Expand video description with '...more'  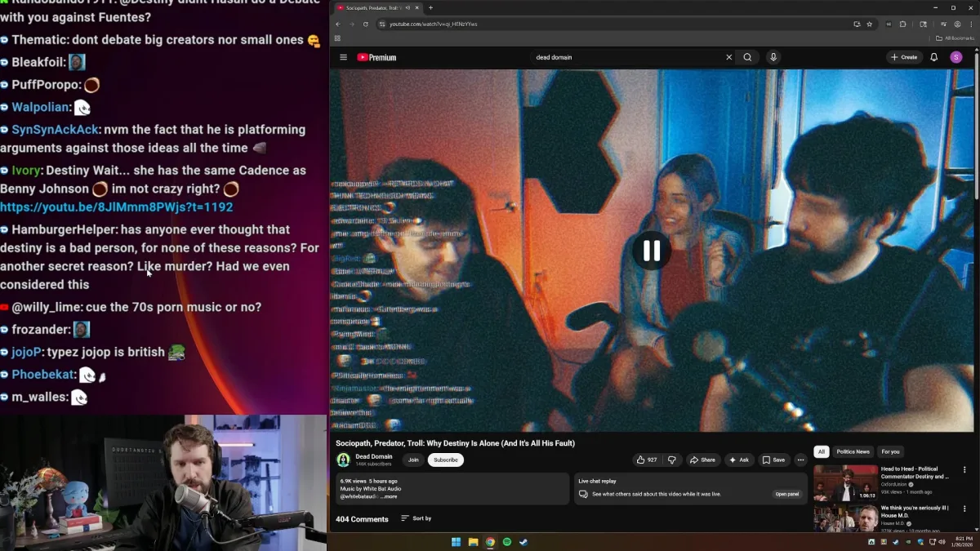click(x=389, y=496)
